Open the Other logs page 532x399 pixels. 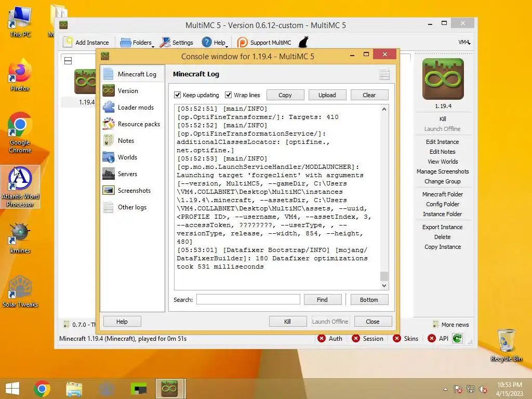point(132,207)
